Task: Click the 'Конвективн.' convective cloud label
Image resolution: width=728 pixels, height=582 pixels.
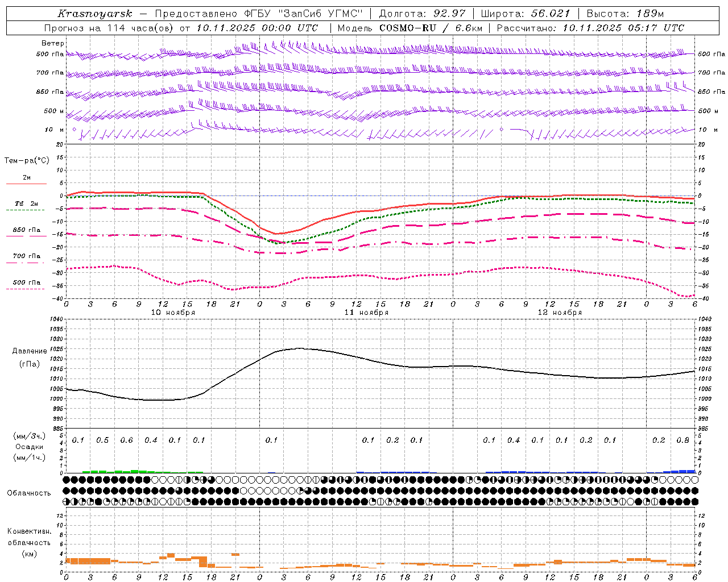Action: (x=30, y=531)
